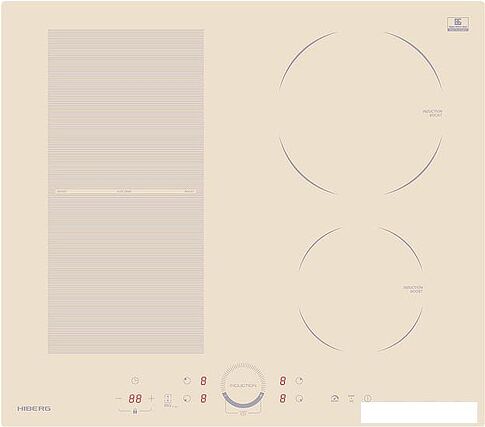Tap the 88 timer digit display
This screenshot has height=427, width=485.
[135, 398]
